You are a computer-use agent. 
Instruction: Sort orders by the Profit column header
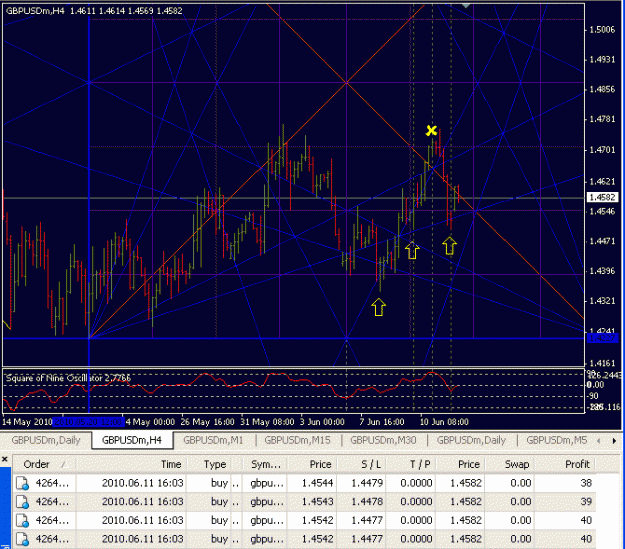(x=565, y=464)
